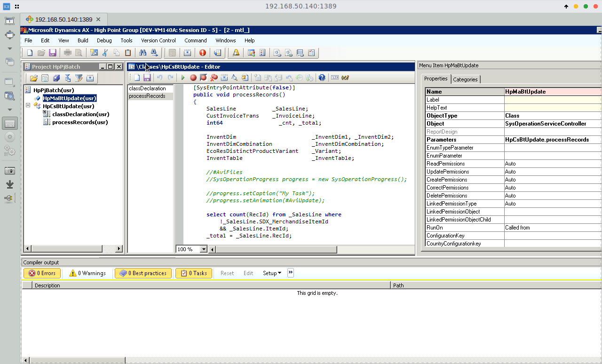602x364 pixels.
Task: Click the Label property value field
Action: point(553,100)
